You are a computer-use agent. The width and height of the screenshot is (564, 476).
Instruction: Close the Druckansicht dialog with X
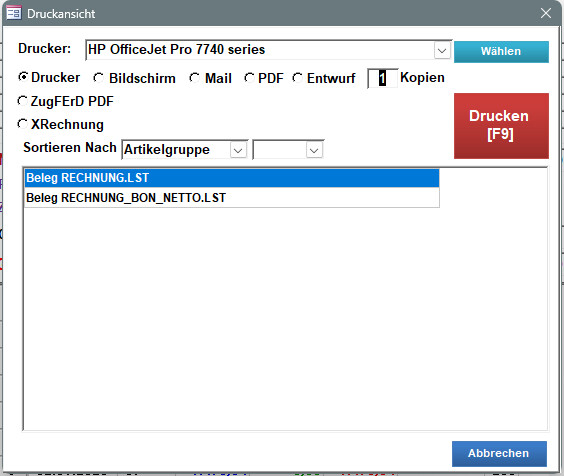tap(546, 13)
